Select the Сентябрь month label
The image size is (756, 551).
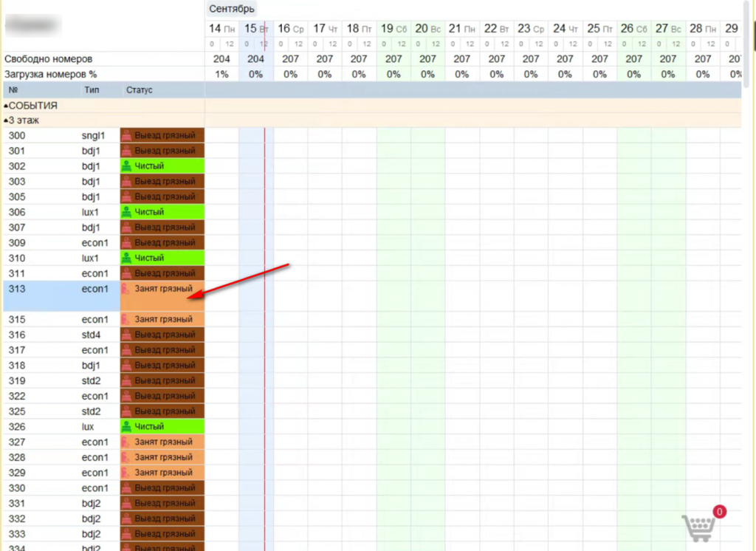(231, 9)
